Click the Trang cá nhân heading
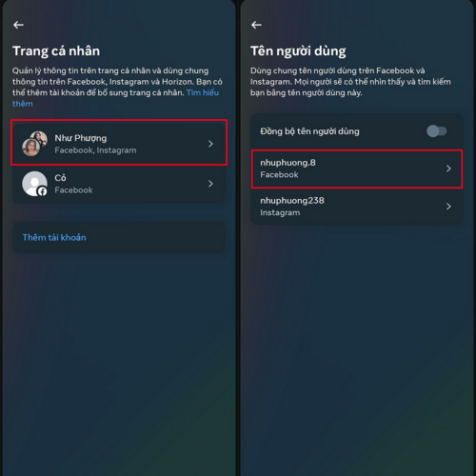Screen dimensions: 476x476 coord(56,51)
